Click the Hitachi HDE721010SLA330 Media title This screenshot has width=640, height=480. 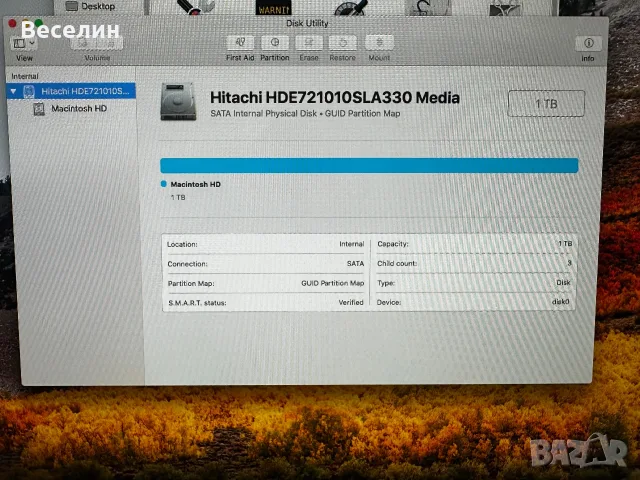pos(335,98)
